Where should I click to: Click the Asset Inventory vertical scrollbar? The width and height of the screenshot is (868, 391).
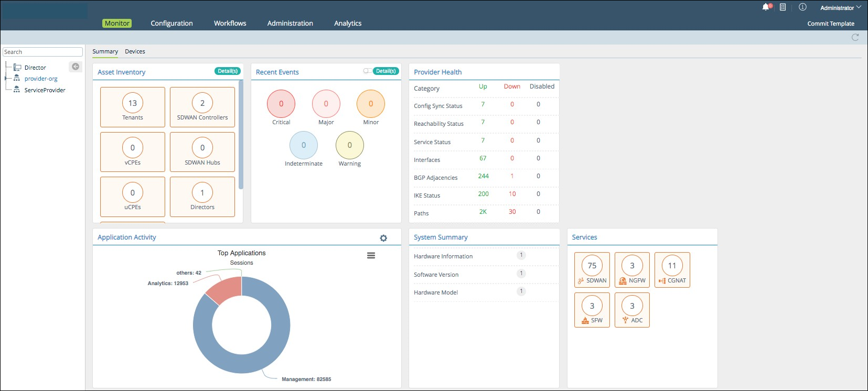coord(241,134)
